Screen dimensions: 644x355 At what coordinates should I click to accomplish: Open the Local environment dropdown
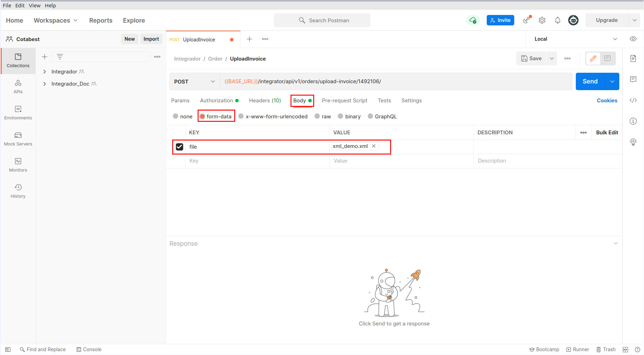[575, 39]
